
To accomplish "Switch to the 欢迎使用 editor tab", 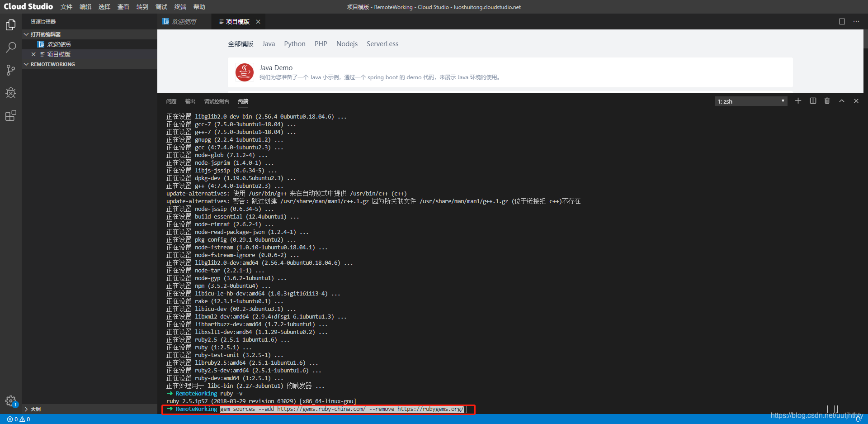I will [x=184, y=22].
